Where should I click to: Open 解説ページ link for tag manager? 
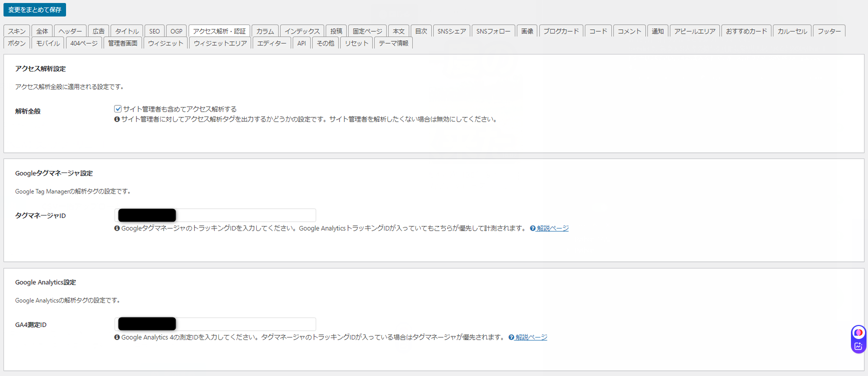click(x=553, y=228)
